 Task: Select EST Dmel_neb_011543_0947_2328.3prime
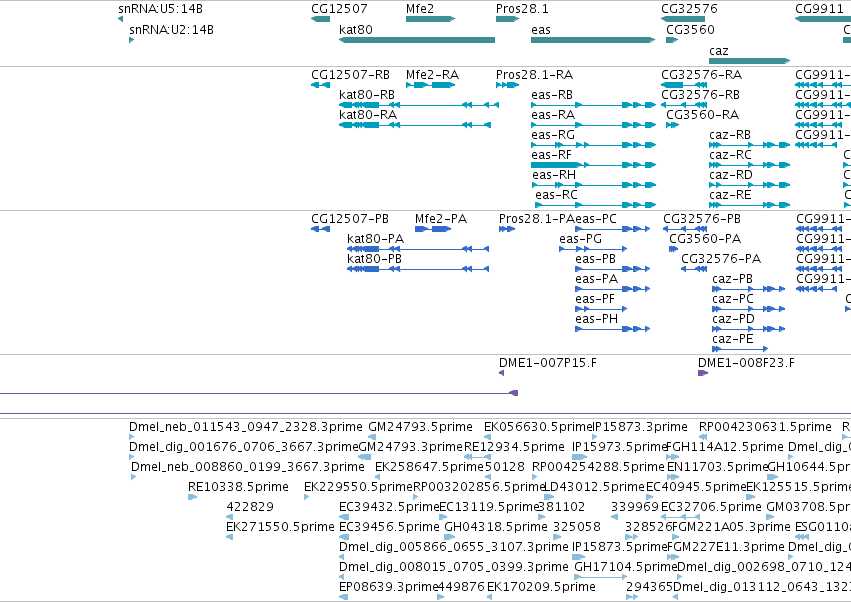coord(245,427)
